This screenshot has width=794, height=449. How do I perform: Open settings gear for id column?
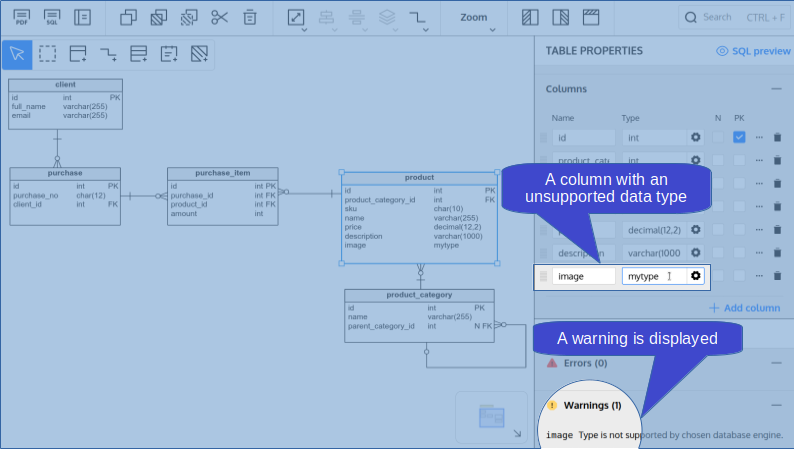pos(696,137)
